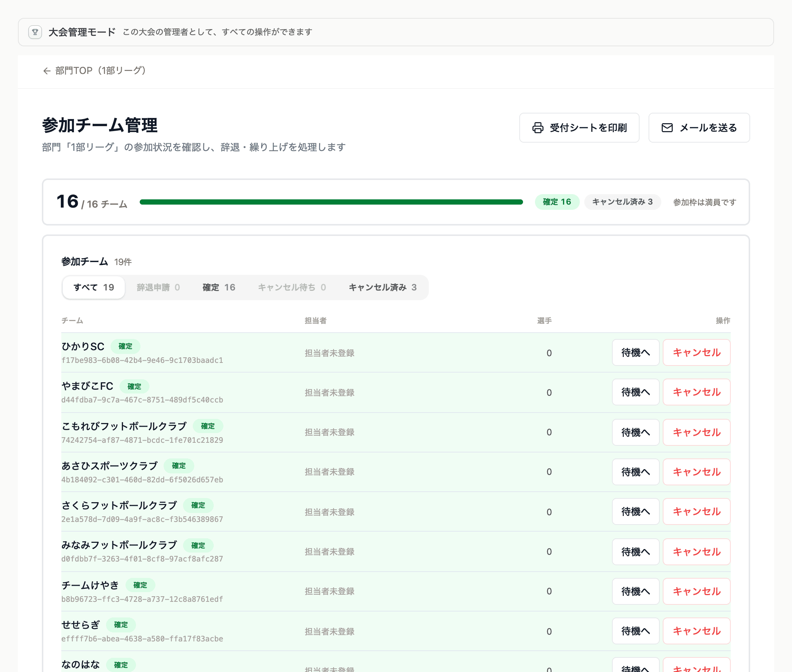
Task: Click the 大会管理モード banner label
Action: click(82, 32)
